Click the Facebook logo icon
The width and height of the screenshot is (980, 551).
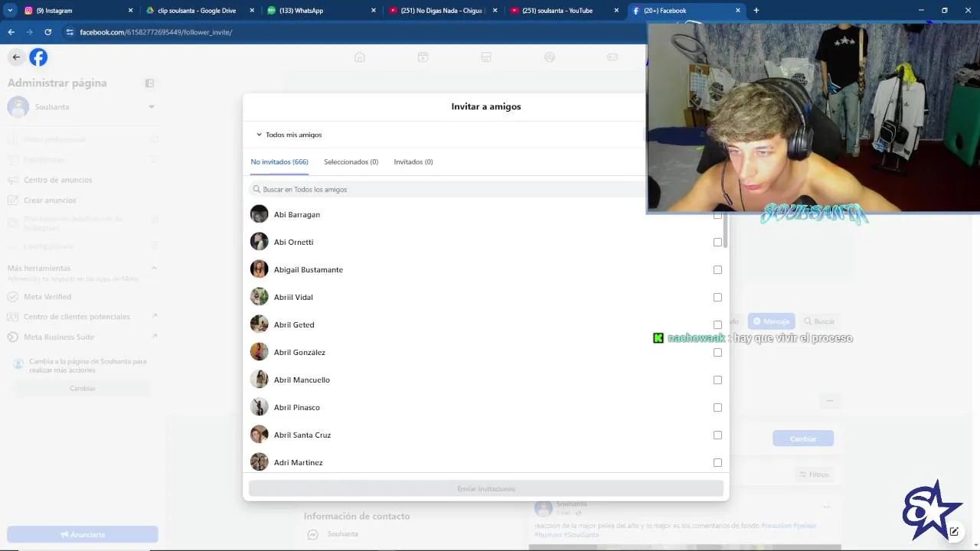[x=38, y=57]
